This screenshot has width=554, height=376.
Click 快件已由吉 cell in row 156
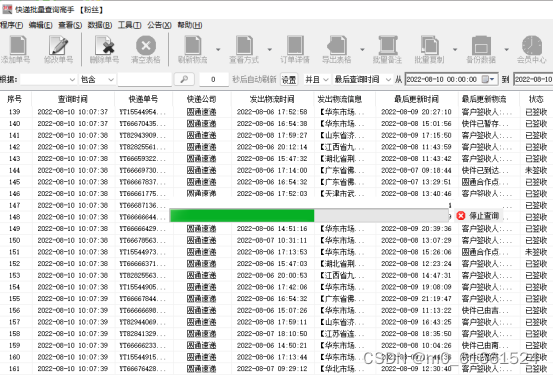485,310
